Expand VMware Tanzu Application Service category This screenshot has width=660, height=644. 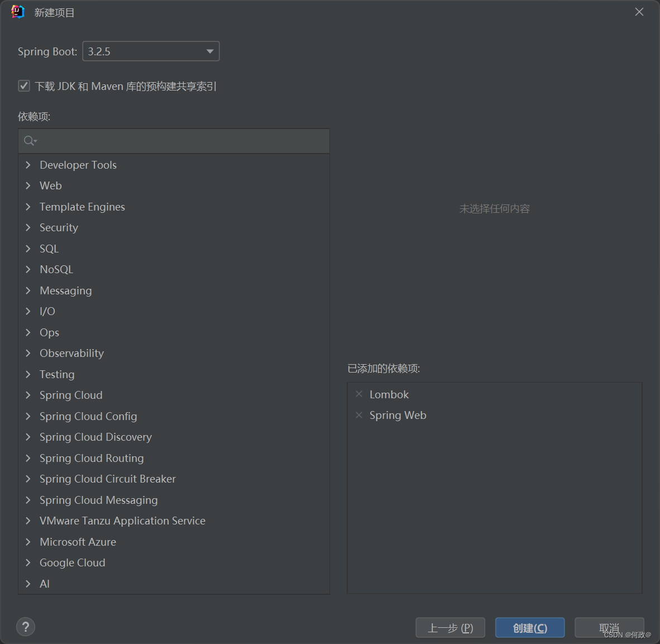coord(28,521)
